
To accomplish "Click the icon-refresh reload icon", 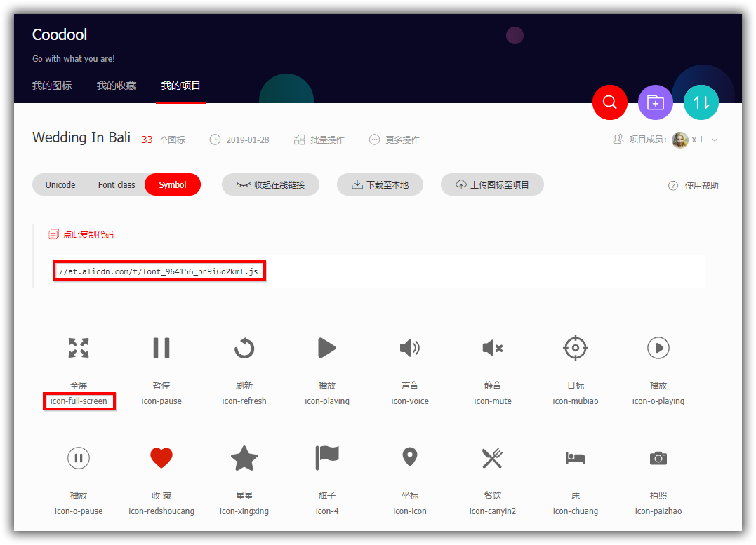I will (x=244, y=348).
